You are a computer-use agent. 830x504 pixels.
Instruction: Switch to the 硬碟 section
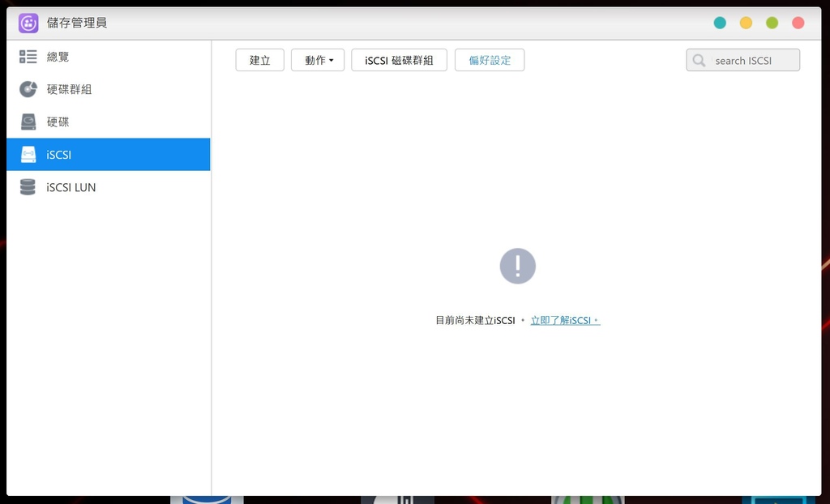(109, 122)
